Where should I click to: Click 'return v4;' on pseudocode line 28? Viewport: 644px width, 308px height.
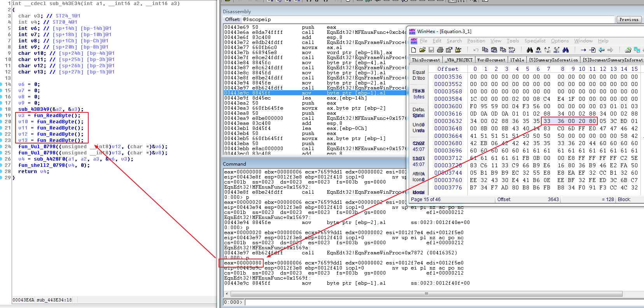pos(33,171)
